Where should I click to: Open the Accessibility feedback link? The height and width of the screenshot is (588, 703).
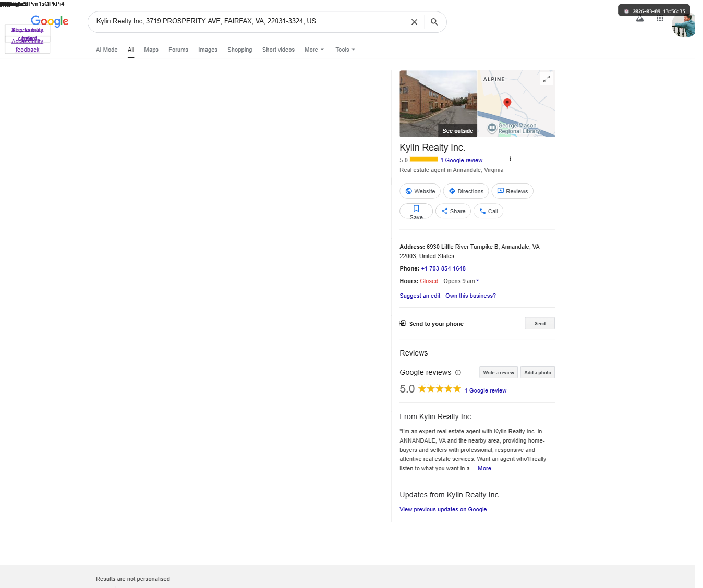[x=28, y=45]
